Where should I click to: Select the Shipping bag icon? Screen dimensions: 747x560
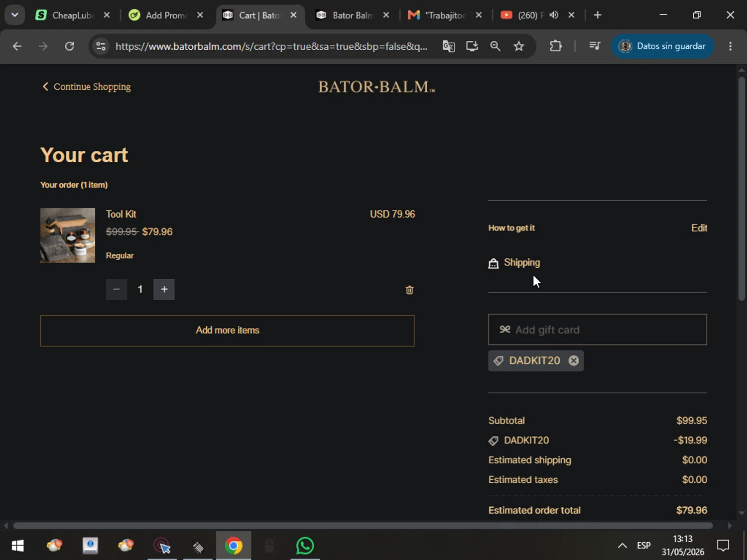[493, 263]
